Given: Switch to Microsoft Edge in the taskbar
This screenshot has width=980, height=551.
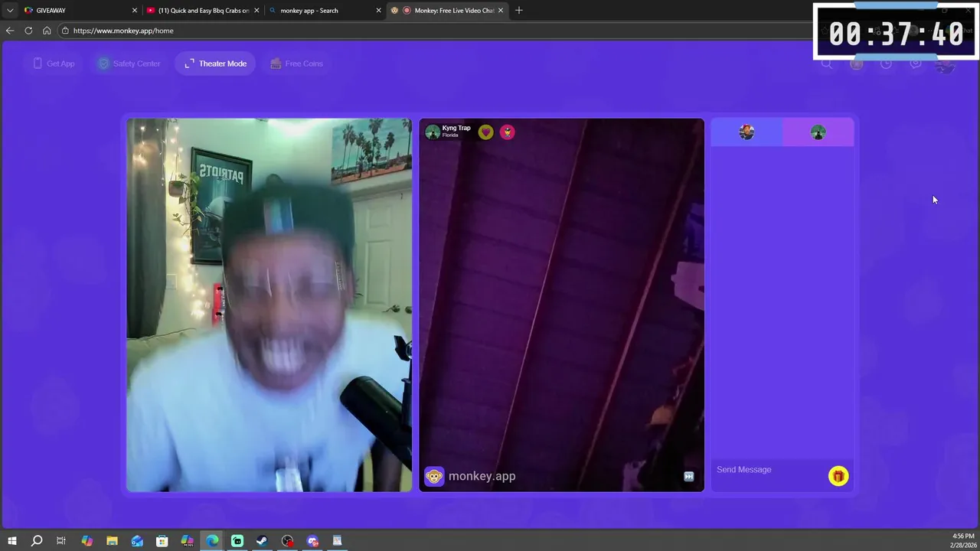Looking at the screenshot, I should (x=212, y=541).
